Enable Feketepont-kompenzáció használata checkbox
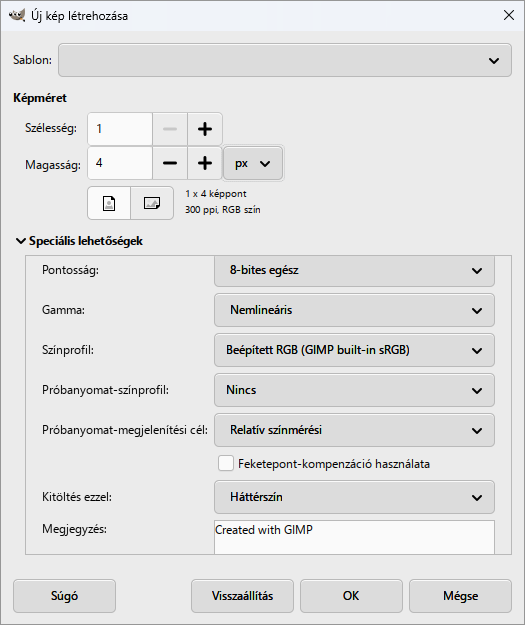525x625 pixels. (x=226, y=464)
